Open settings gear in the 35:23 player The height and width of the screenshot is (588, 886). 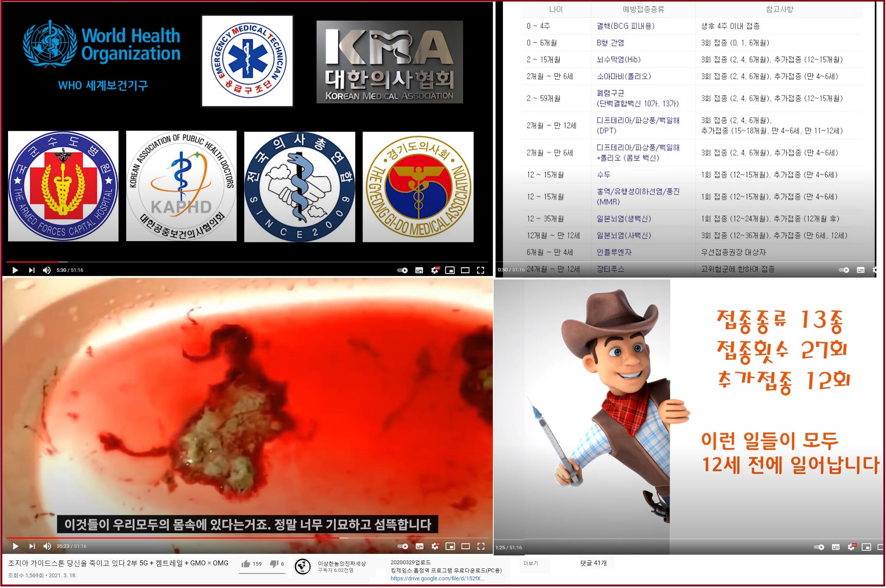(x=436, y=547)
